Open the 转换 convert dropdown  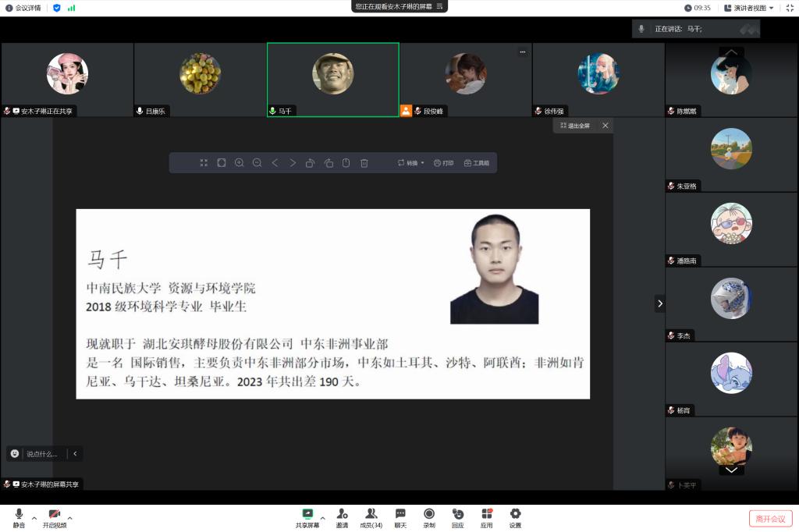(411, 163)
